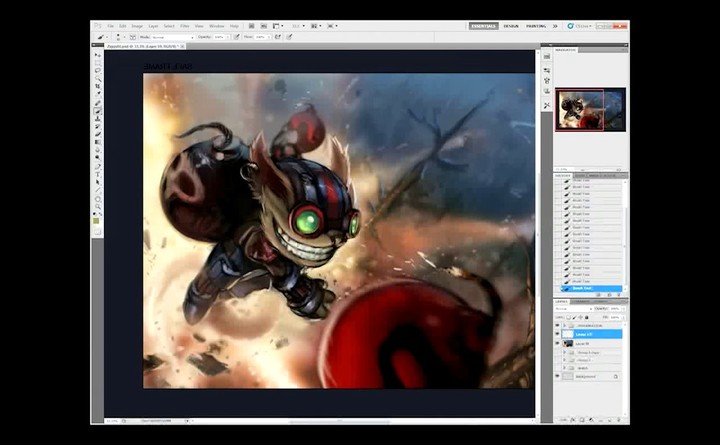
Task: Open the Opacity slider arrow in options bar
Action: (x=227, y=37)
